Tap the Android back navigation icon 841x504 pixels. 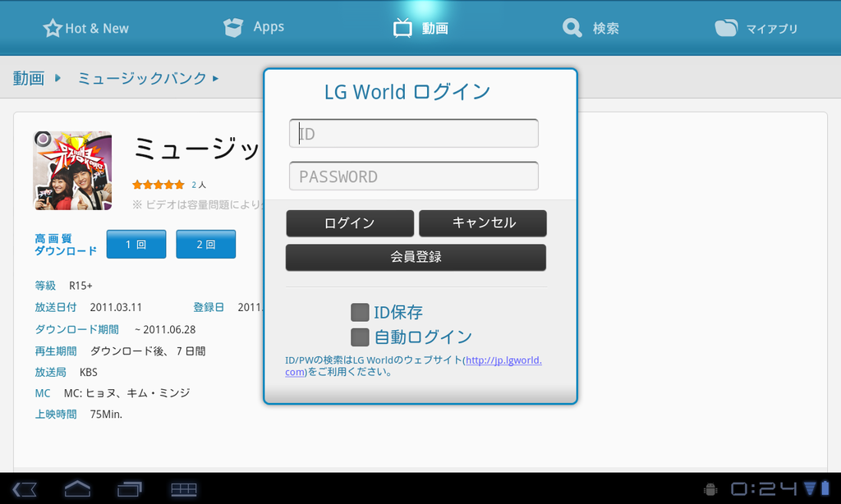[25, 489]
